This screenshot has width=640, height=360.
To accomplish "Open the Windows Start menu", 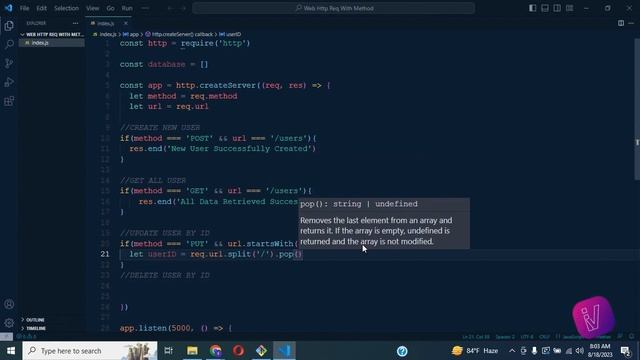I will point(11,351).
